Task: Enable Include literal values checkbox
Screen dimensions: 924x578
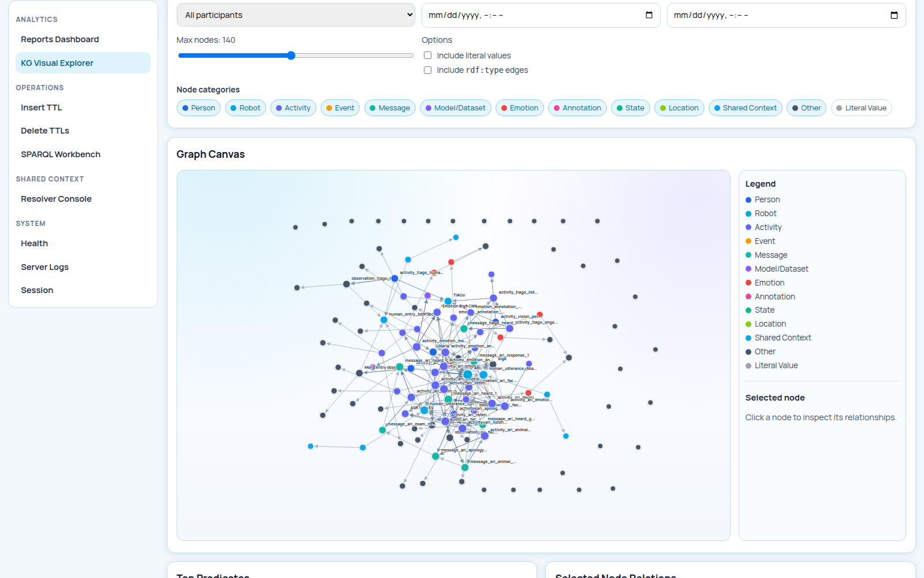Action: (427, 55)
